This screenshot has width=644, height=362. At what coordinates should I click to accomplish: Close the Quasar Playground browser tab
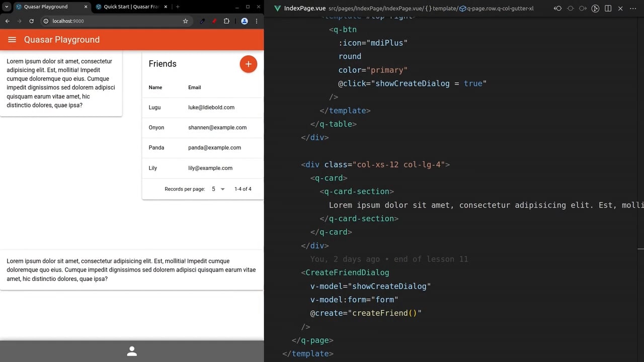(85, 7)
